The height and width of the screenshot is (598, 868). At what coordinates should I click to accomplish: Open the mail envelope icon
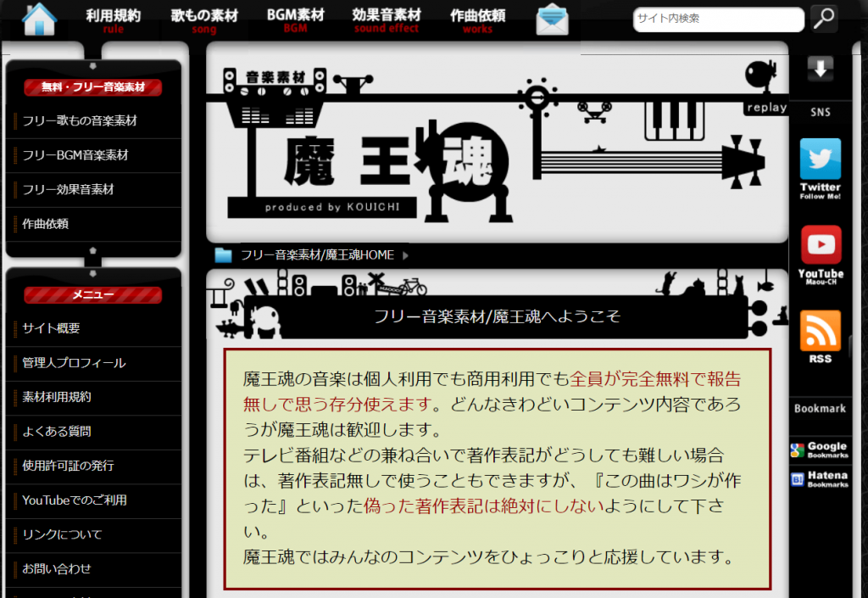pos(552,19)
